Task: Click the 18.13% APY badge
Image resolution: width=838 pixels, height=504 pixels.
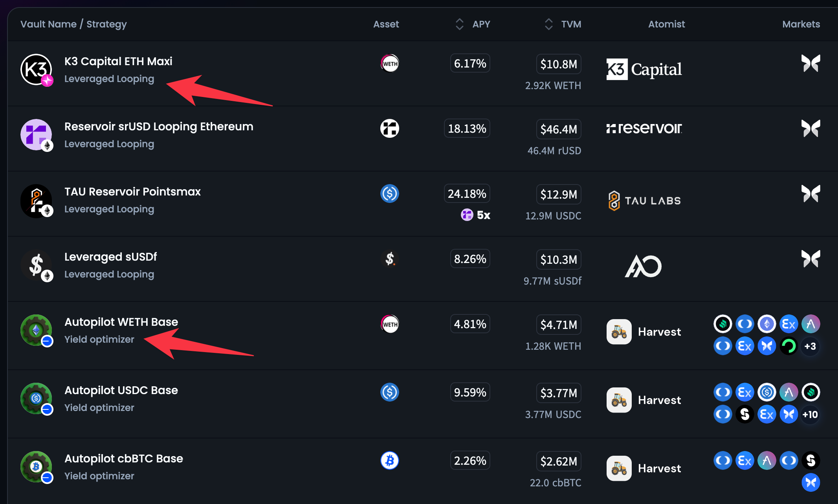Action: point(467,129)
